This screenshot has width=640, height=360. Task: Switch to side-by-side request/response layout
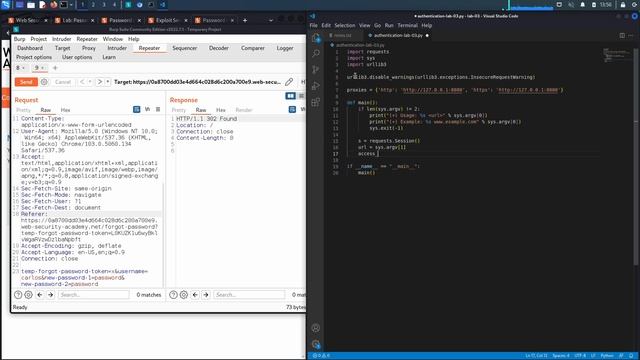(x=290, y=96)
